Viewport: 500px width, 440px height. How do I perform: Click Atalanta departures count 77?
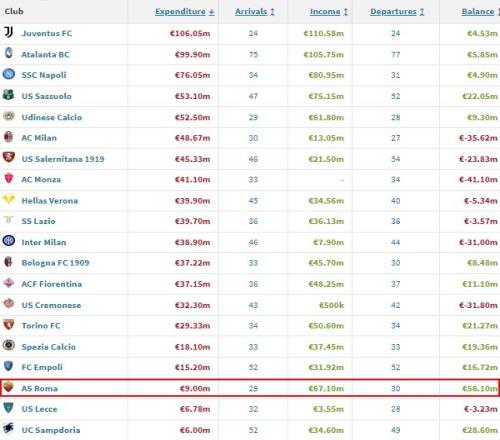[395, 55]
